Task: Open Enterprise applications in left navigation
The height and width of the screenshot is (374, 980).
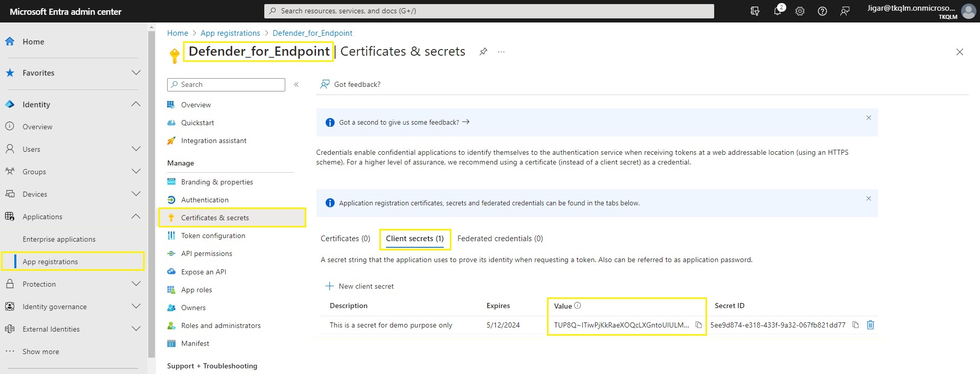Action: 59,239
